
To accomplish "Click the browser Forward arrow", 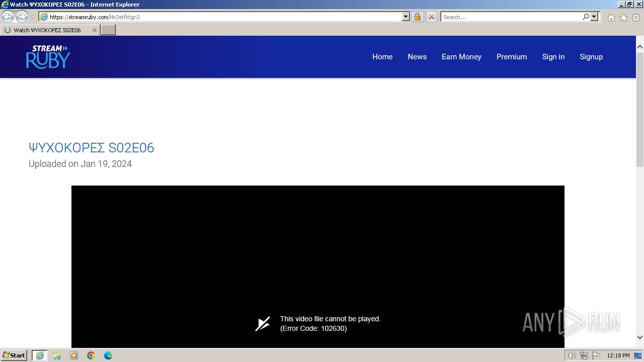I will (x=22, y=17).
